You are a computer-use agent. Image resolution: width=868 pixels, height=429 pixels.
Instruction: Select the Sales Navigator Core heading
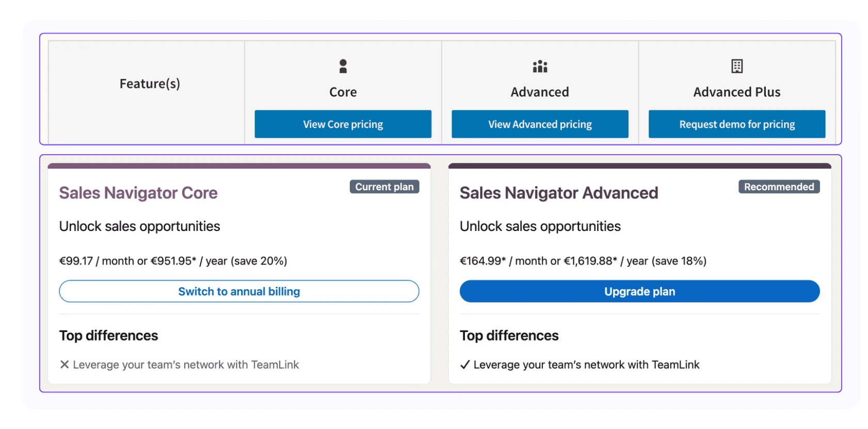(138, 193)
